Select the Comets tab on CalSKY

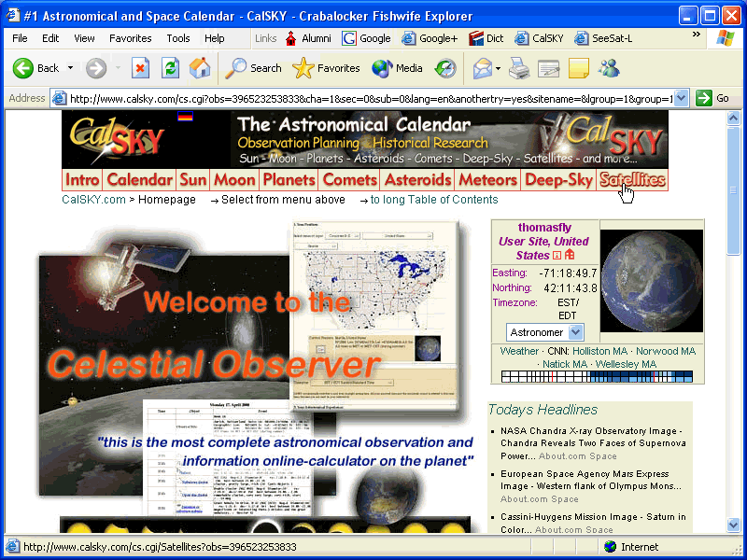(349, 180)
